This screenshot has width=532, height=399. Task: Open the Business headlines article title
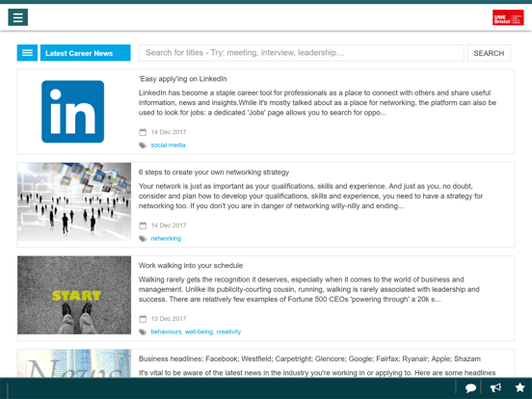(309, 359)
